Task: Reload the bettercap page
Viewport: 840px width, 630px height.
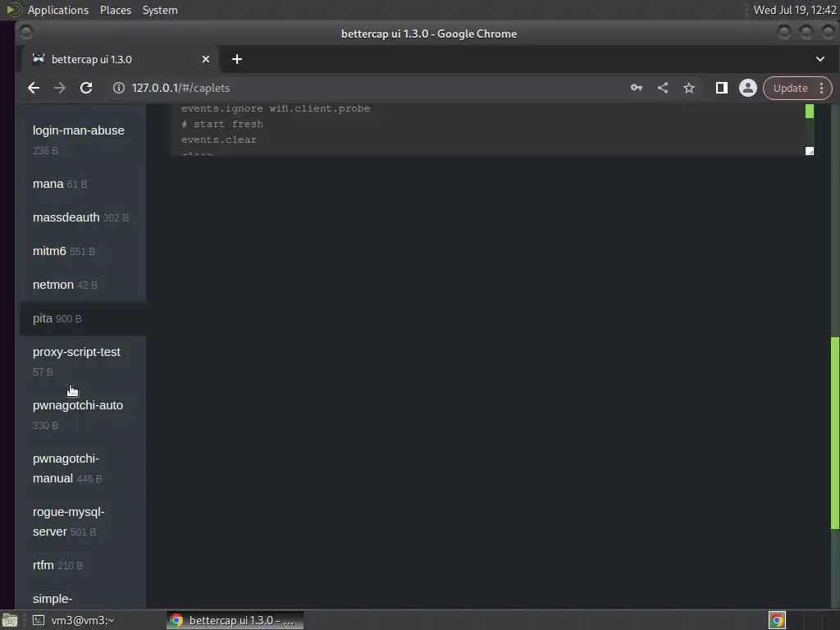Action: pyautogui.click(x=85, y=88)
